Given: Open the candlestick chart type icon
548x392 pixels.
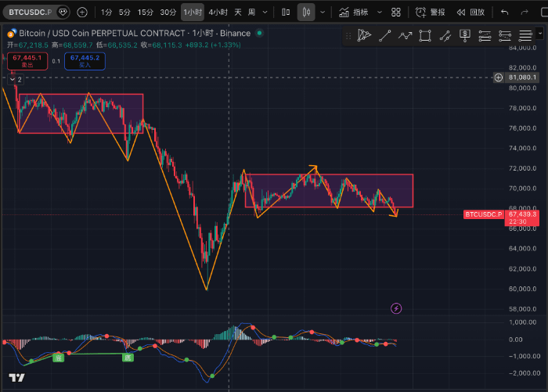Looking at the screenshot, I should 306,13.
